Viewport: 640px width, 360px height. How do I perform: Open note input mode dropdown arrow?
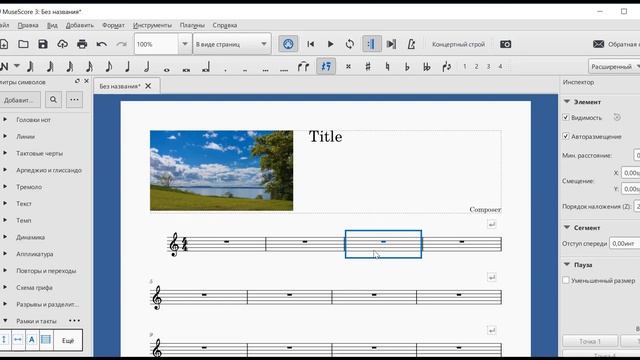17,66
